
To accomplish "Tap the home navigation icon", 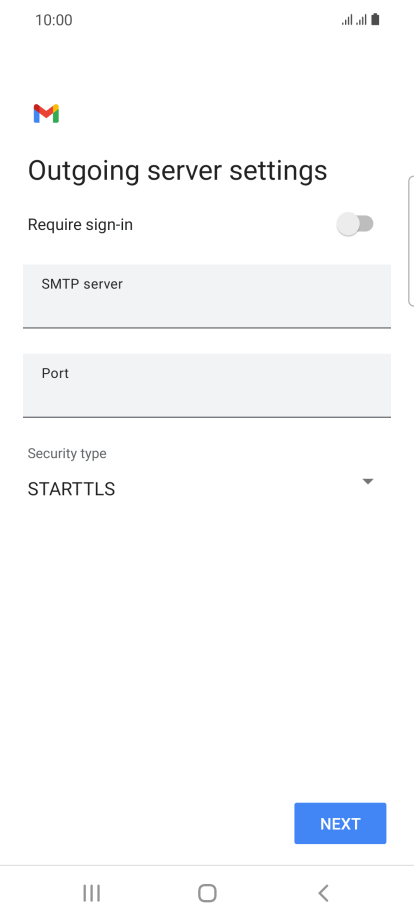I will [x=207, y=893].
